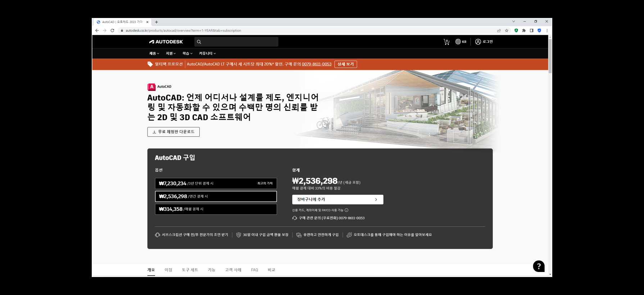The image size is (644, 295).
Task: Close the AutoCAD browser tab
Action: click(147, 22)
